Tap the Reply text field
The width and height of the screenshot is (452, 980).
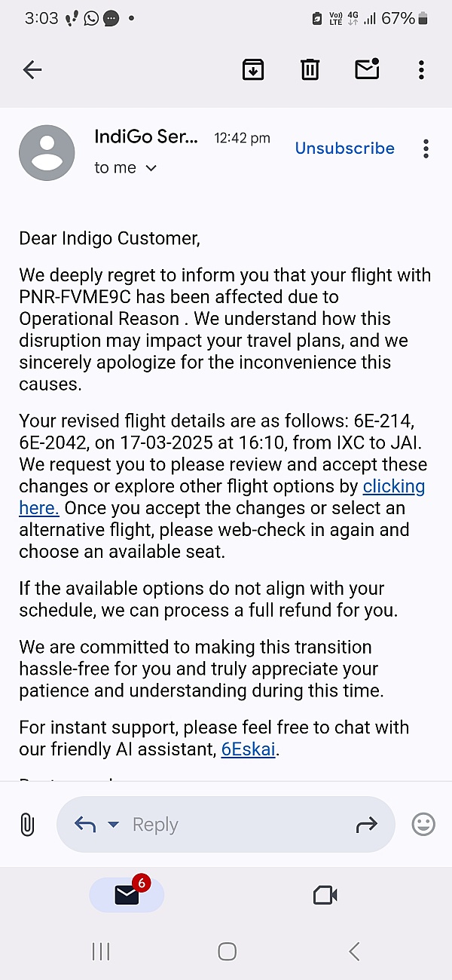(226, 825)
